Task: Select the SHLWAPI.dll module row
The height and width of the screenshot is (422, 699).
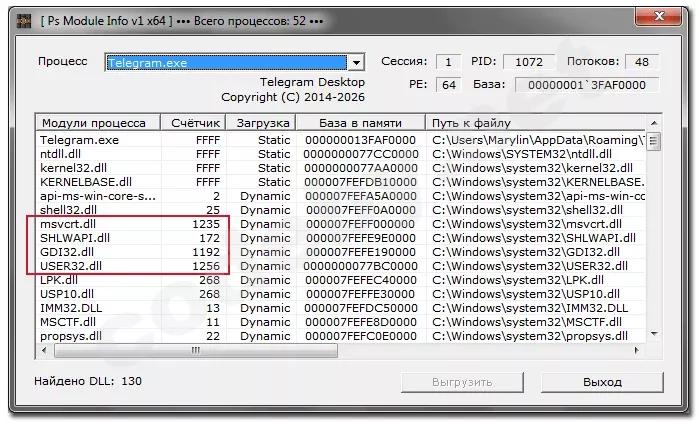Action: 341,238
